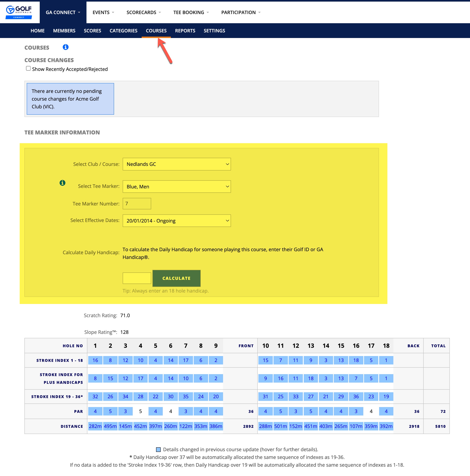The width and height of the screenshot is (470, 476).
Task: Click the 392m distance for hole 18
Action: [386, 426]
